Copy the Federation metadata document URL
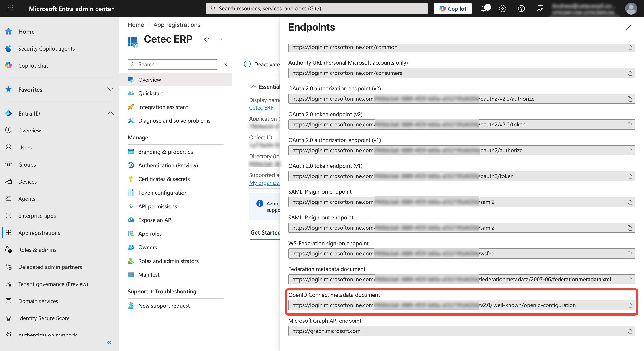This screenshot has height=351, width=644. (630, 279)
